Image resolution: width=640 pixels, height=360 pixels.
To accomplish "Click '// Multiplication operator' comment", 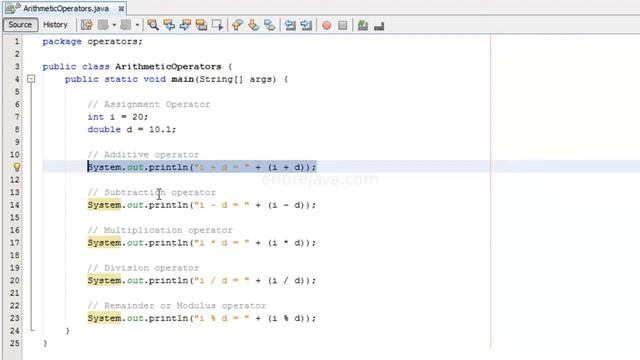I will (x=160, y=230).
